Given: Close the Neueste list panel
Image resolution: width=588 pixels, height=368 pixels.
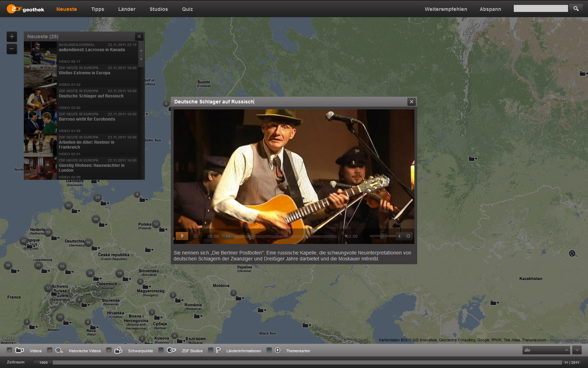Looking at the screenshot, I should click(x=139, y=36).
